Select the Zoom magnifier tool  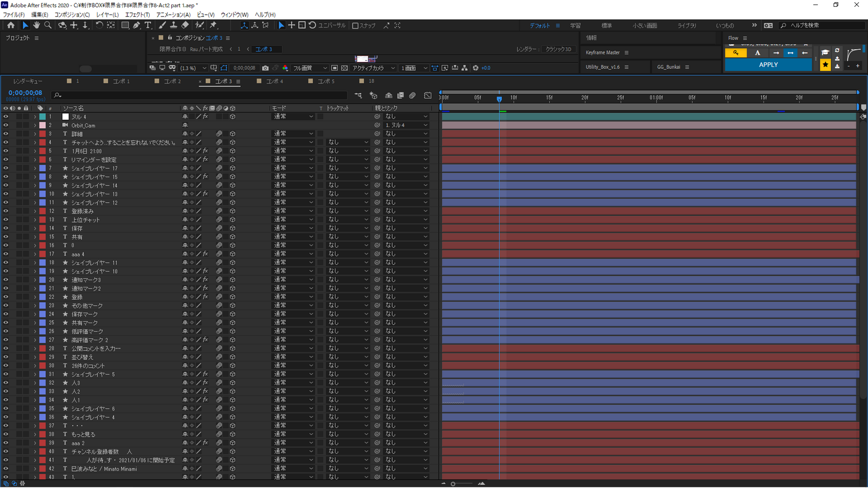pyautogui.click(x=48, y=25)
